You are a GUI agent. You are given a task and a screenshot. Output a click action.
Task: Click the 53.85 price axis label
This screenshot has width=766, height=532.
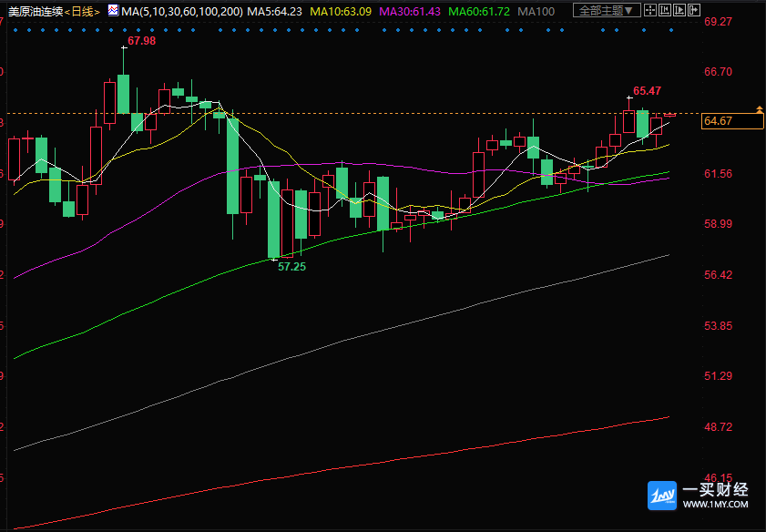pyautogui.click(x=718, y=325)
